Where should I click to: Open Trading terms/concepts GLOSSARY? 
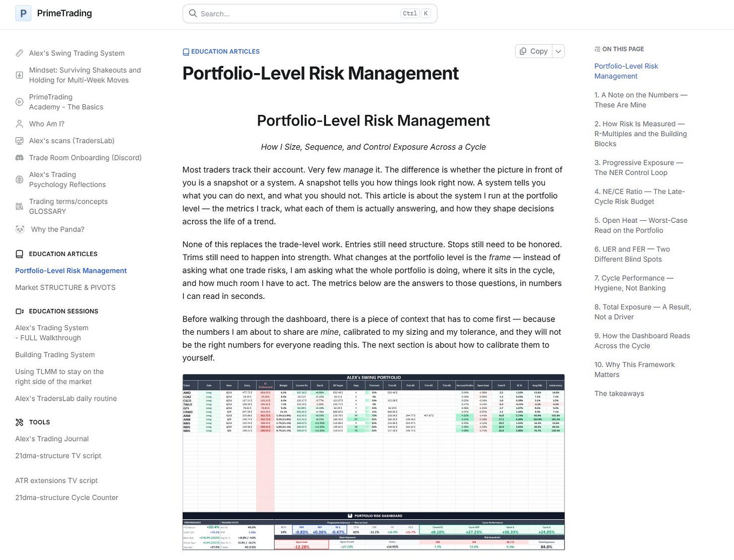69,206
